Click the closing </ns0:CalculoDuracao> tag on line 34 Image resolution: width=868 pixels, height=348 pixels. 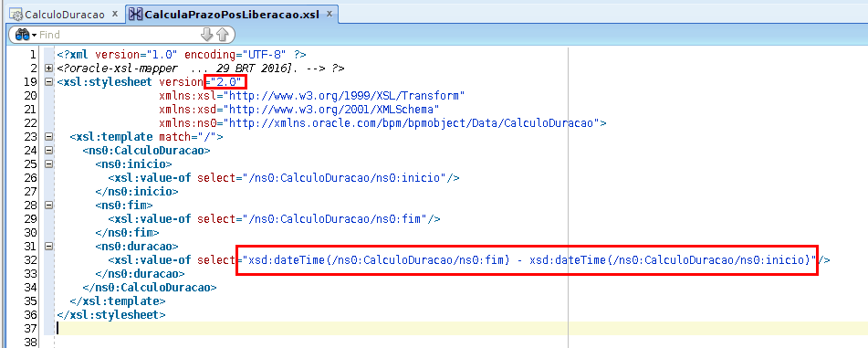click(150, 287)
